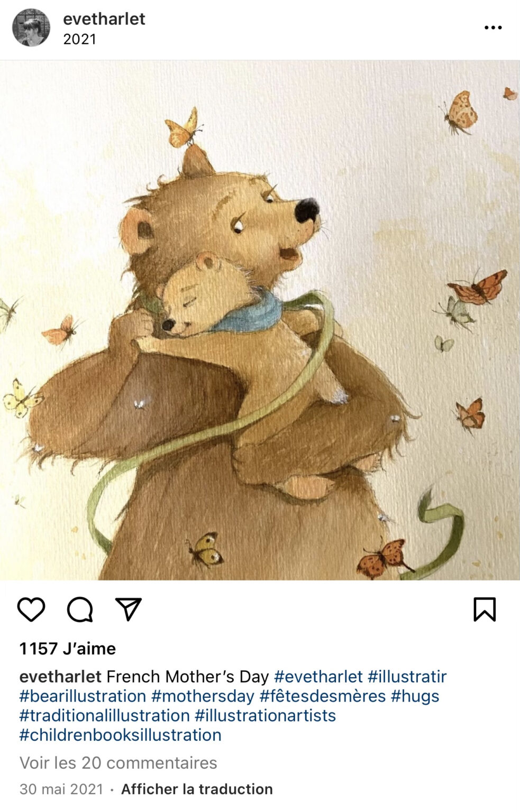This screenshot has width=520, height=812.
Task: Open evetharlet profile picture avatar
Action: (31, 27)
